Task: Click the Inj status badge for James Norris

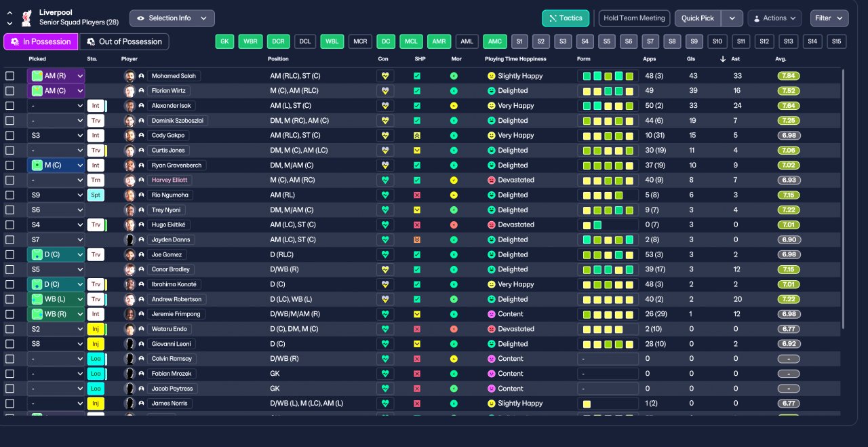Action: pos(96,404)
